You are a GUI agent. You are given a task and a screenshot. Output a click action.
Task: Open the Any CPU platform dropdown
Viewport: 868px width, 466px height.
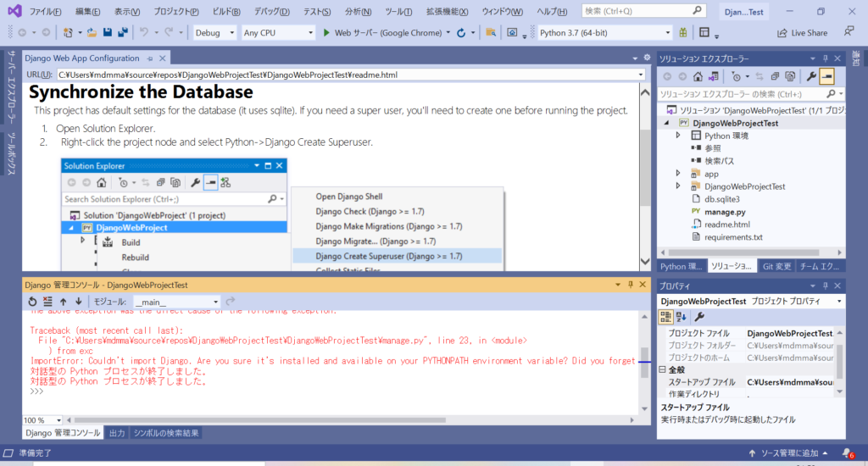tap(278, 33)
